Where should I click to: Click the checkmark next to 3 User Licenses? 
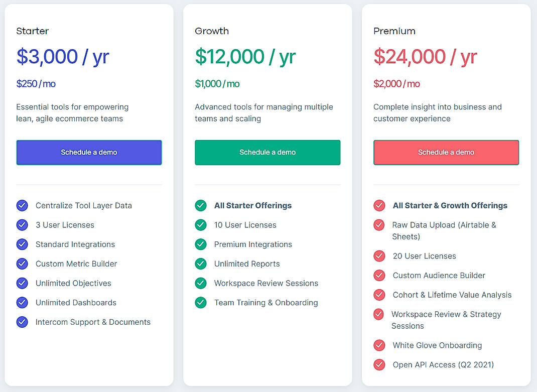22,225
